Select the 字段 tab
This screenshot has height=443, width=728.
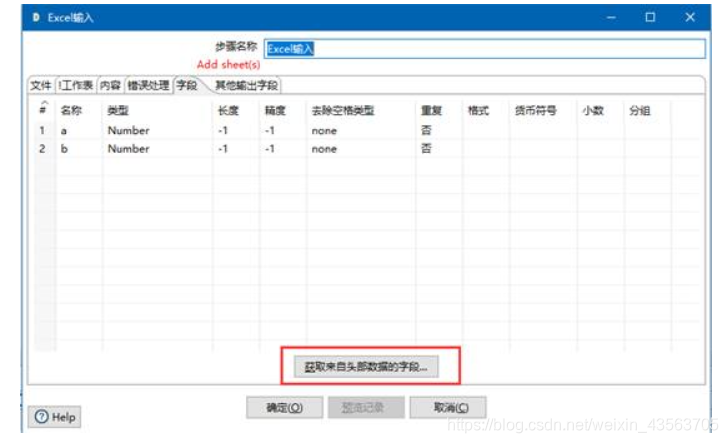(x=187, y=85)
